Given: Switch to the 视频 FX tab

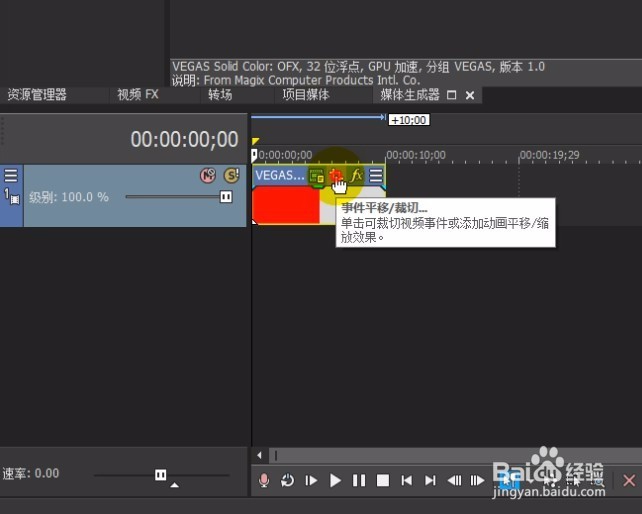Looking at the screenshot, I should tap(138, 95).
